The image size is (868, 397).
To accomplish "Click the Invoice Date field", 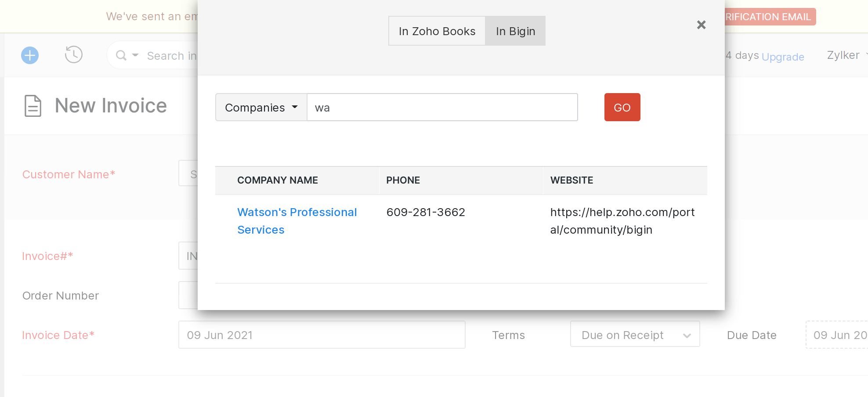I will [322, 335].
